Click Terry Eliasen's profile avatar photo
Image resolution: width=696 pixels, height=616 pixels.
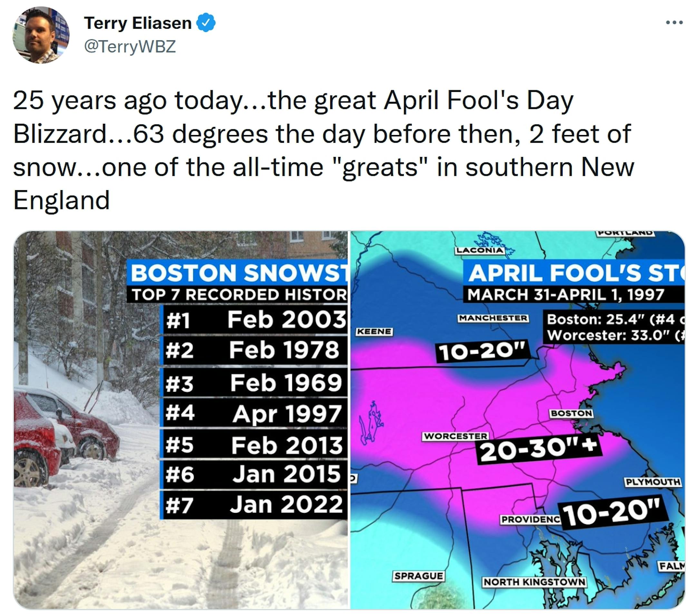tap(41, 35)
